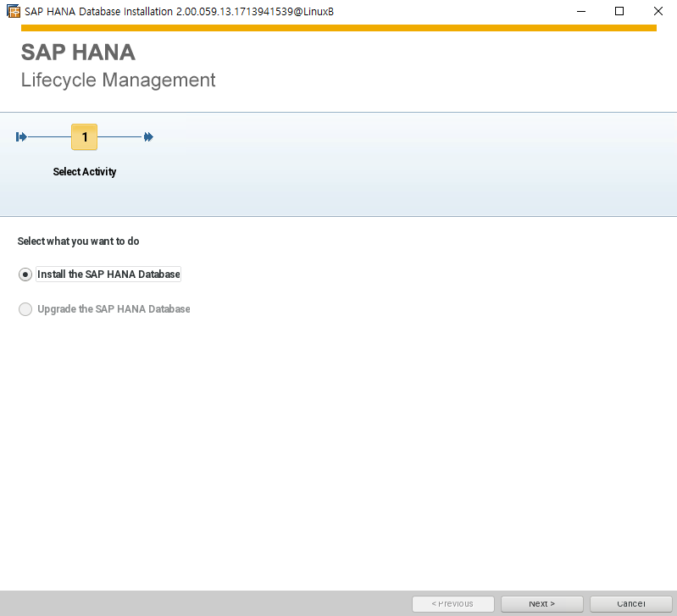Close the installer window
Screen dimensions: 677x616
tap(658, 11)
